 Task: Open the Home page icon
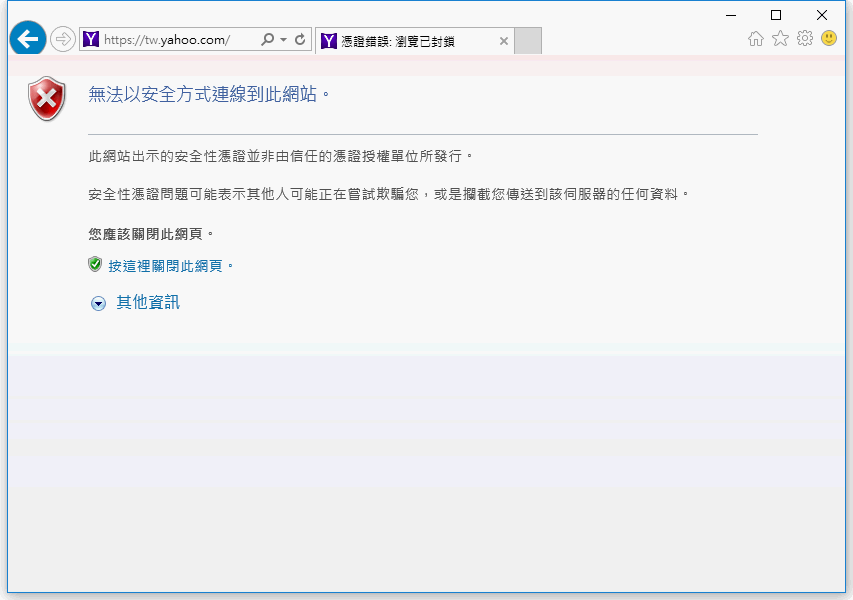pos(756,39)
